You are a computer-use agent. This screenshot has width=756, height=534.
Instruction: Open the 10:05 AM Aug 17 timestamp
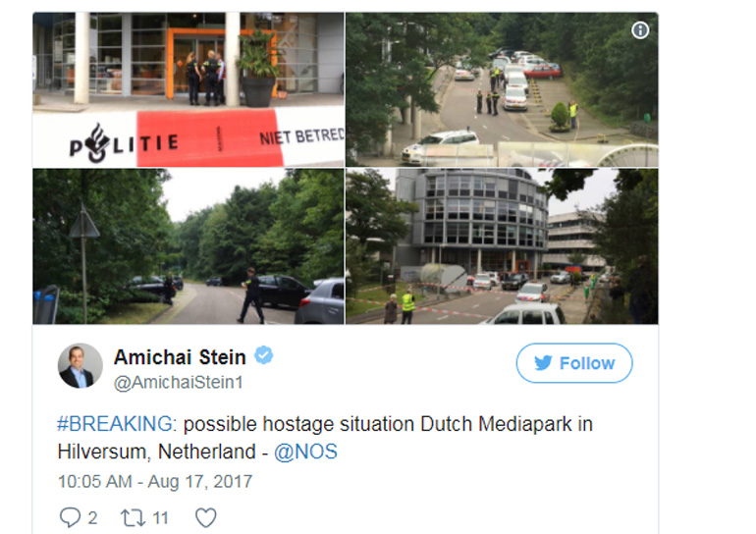tap(155, 481)
